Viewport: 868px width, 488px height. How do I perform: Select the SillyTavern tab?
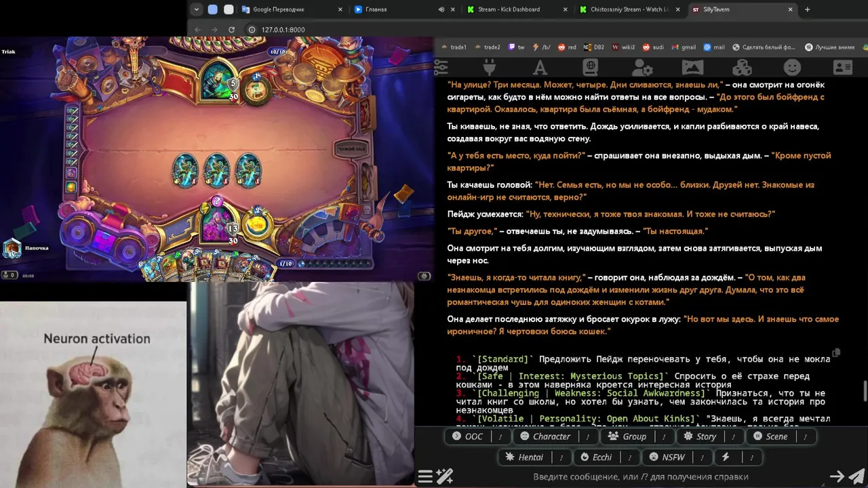(x=743, y=9)
